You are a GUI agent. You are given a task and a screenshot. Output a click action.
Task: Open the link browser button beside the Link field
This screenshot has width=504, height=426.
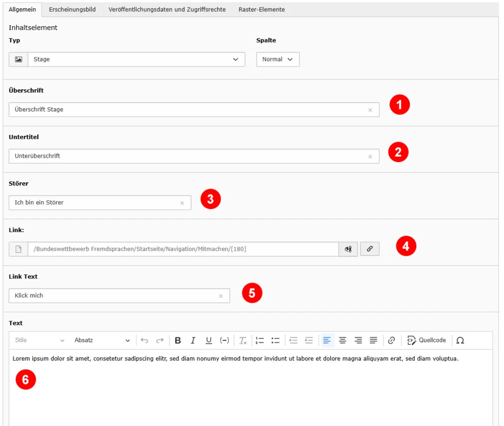tap(369, 249)
